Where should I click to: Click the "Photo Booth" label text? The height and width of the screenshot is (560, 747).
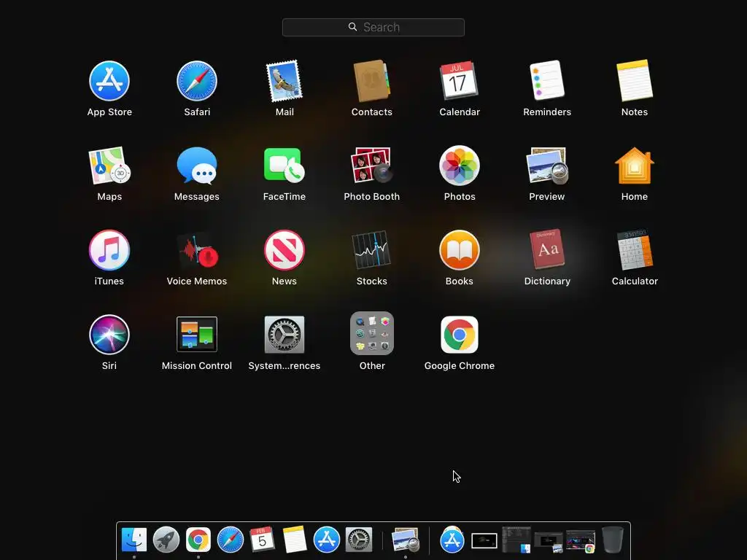371,197
